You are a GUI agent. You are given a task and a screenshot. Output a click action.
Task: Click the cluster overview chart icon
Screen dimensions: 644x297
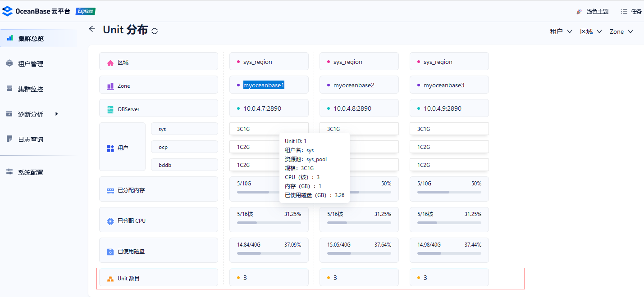[x=10, y=38]
